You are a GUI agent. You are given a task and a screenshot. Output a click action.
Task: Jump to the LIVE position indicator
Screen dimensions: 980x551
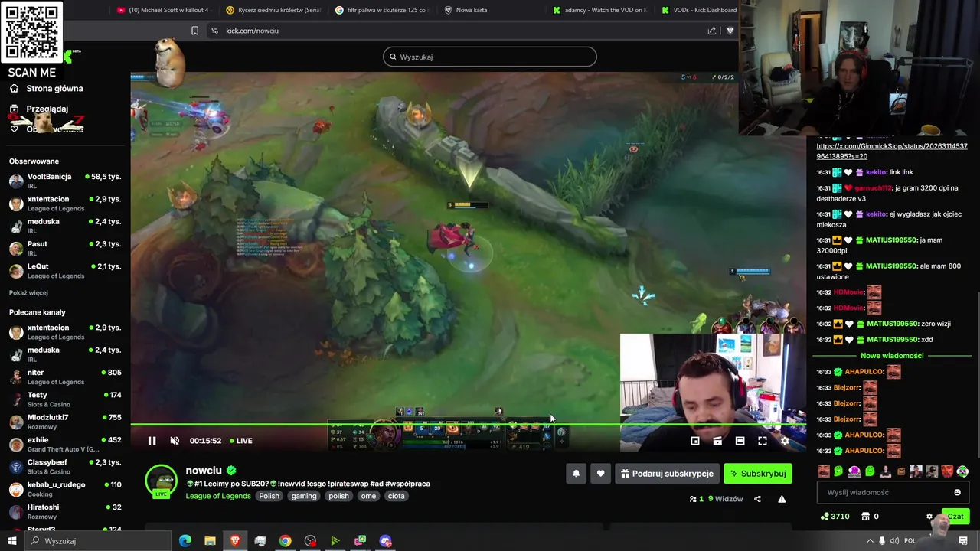tap(240, 441)
